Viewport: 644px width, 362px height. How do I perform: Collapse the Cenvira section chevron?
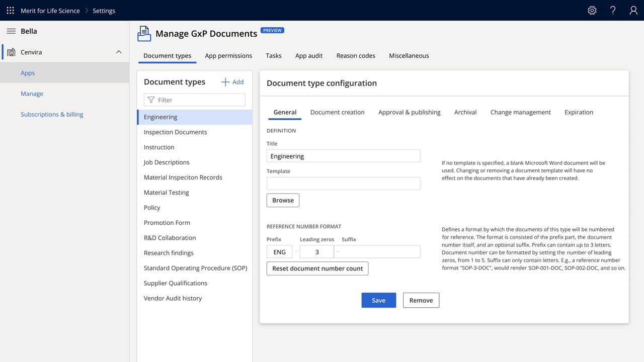click(118, 51)
